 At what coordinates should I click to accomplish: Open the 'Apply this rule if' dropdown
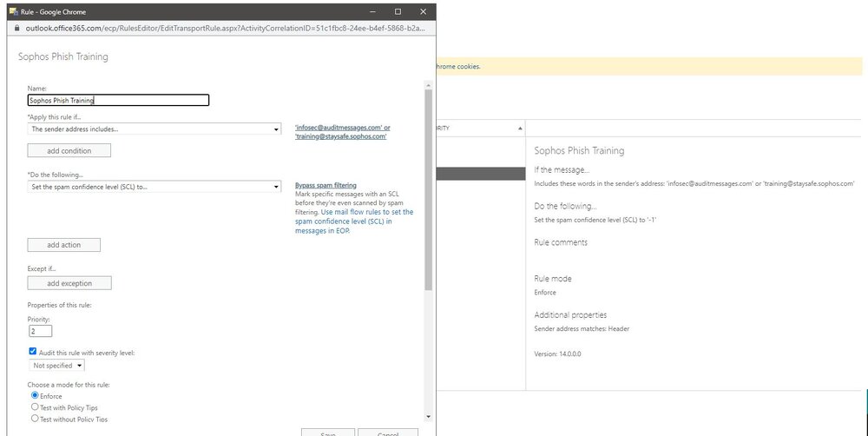click(x=155, y=129)
